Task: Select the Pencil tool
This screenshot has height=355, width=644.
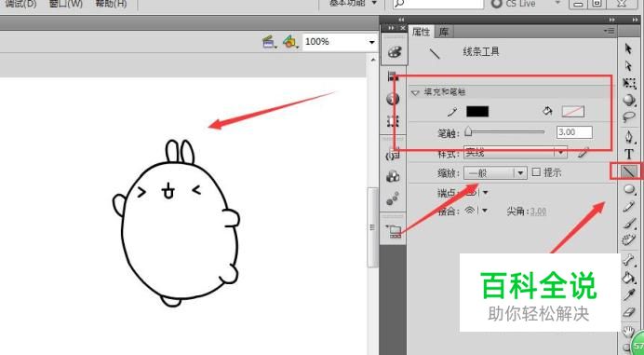Action: pos(629,206)
